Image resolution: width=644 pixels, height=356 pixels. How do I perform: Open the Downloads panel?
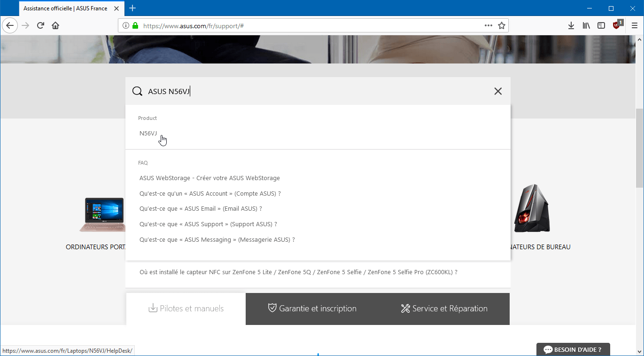tap(571, 25)
